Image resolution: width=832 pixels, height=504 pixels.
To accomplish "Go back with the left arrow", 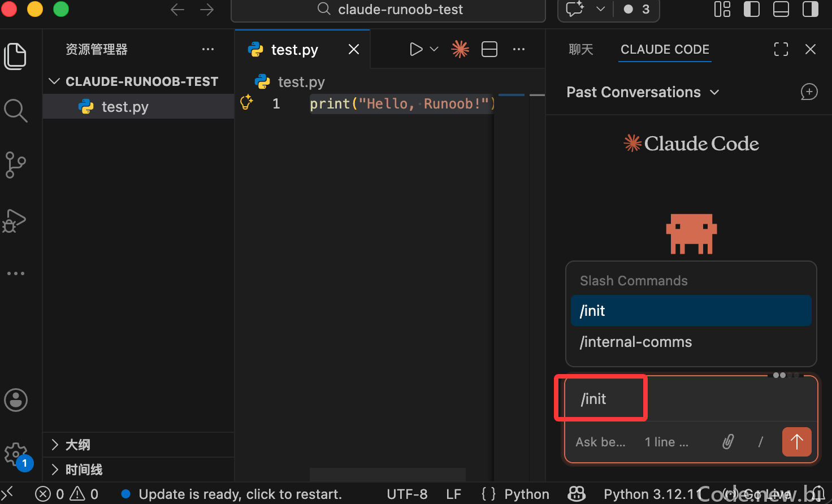I will 177,10.
